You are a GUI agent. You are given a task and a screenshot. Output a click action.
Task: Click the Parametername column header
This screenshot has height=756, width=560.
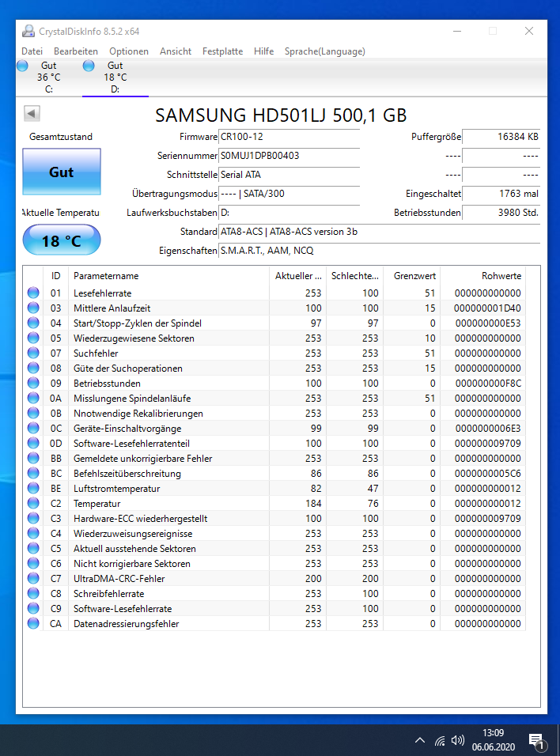tap(168, 276)
